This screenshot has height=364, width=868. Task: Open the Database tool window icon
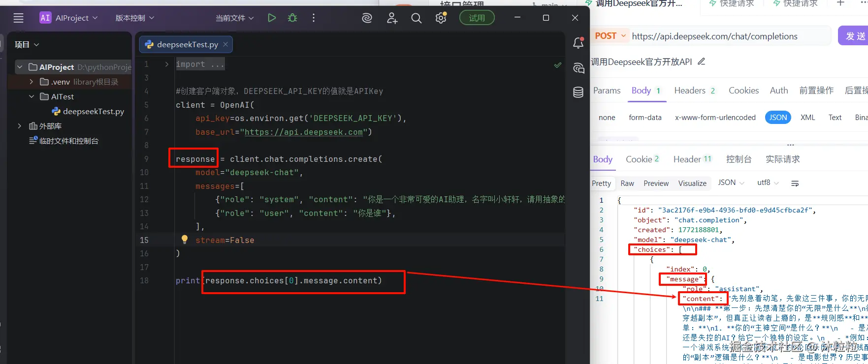tap(579, 92)
